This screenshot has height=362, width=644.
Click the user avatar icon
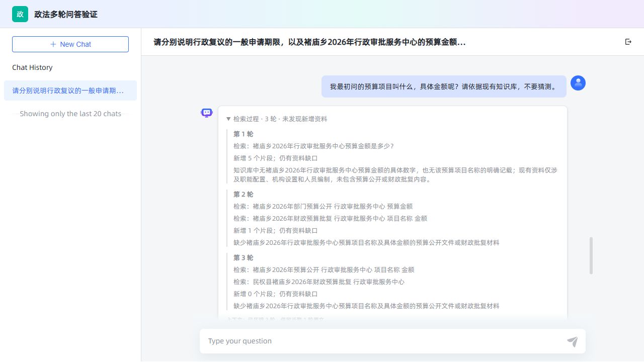[x=578, y=83]
